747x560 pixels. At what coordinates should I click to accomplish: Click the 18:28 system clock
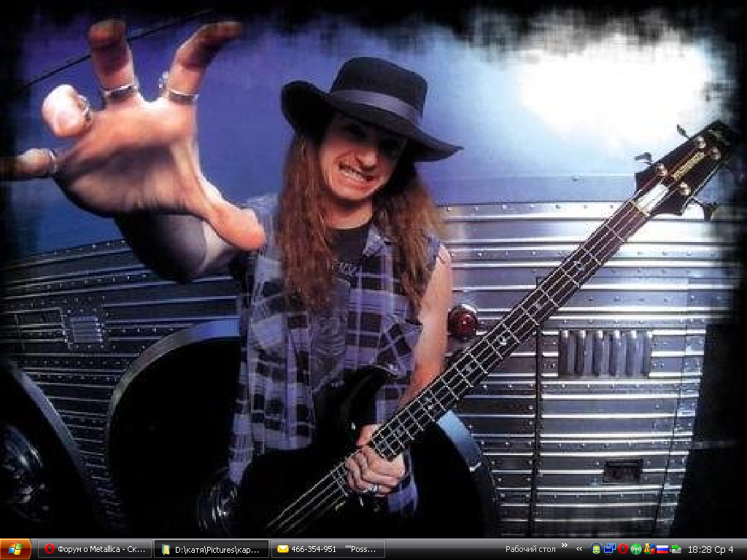click(711, 549)
